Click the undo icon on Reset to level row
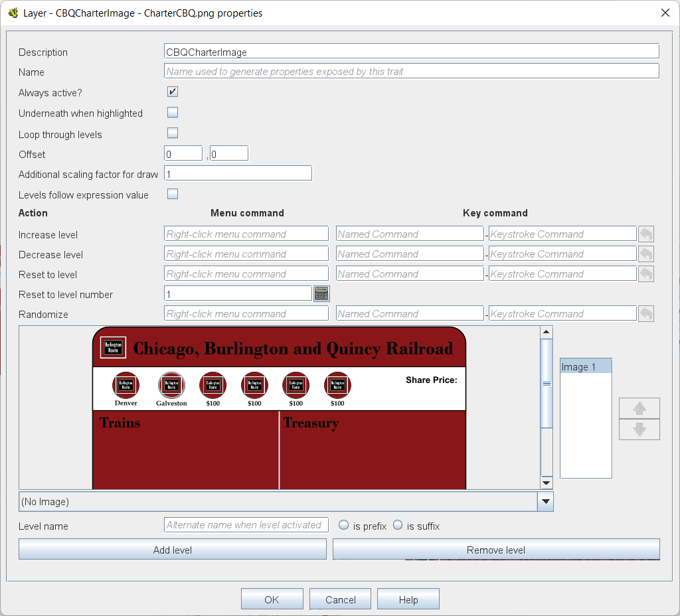 pyautogui.click(x=645, y=273)
